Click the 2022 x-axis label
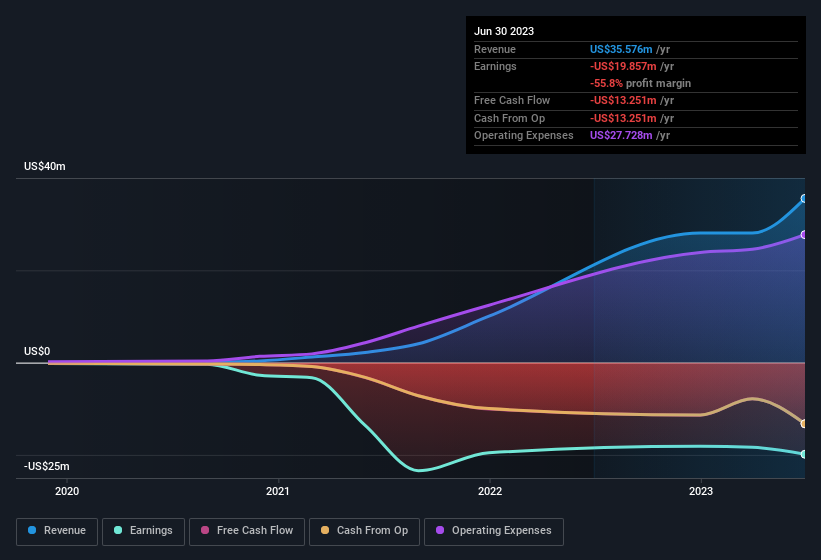The height and width of the screenshot is (560, 821). pyautogui.click(x=490, y=491)
